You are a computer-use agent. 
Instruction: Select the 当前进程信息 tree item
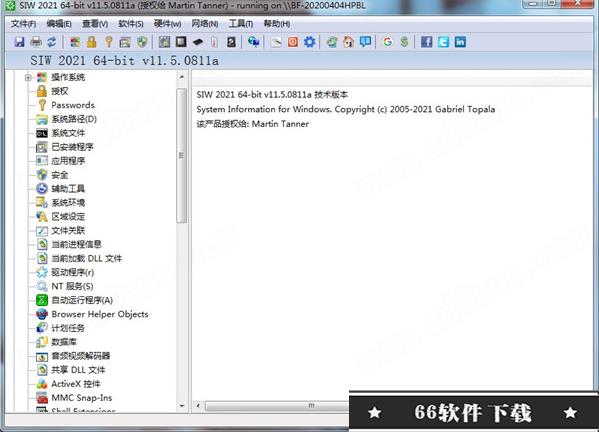(76, 244)
